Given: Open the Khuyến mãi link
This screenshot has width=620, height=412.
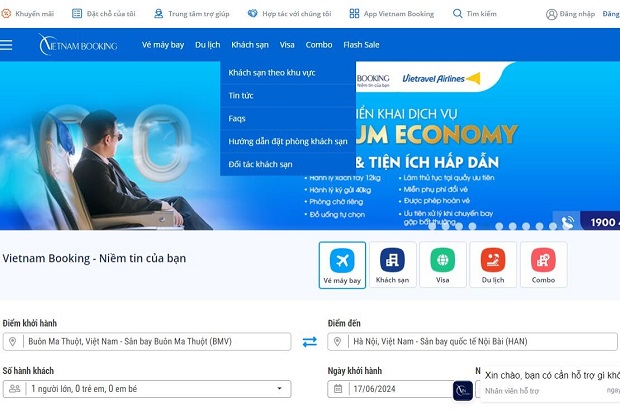Looking at the screenshot, I should point(34,13).
